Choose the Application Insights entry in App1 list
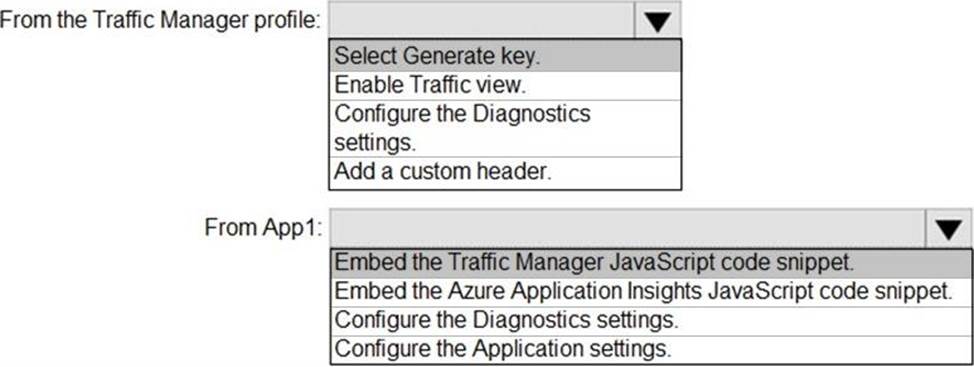974x367 pixels. (x=651, y=292)
